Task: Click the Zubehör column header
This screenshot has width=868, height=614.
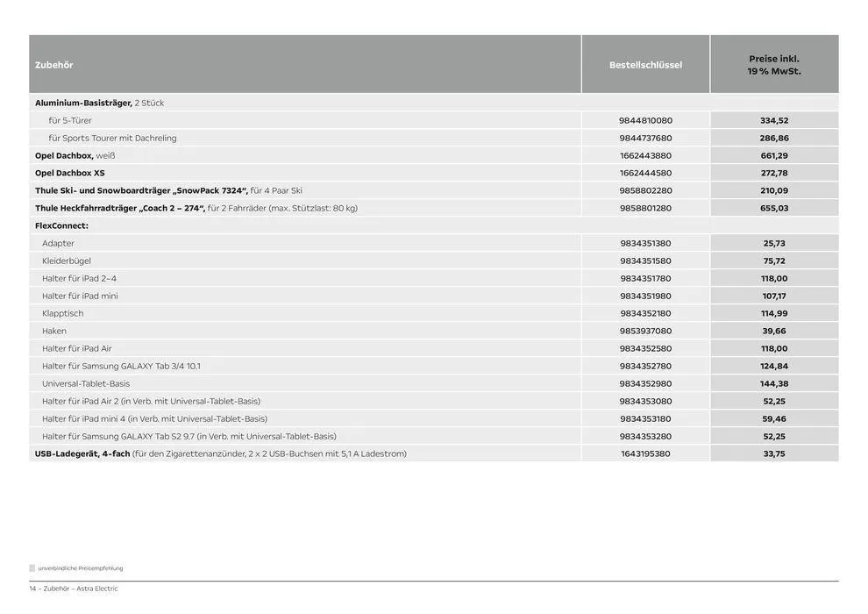Action: (54, 65)
